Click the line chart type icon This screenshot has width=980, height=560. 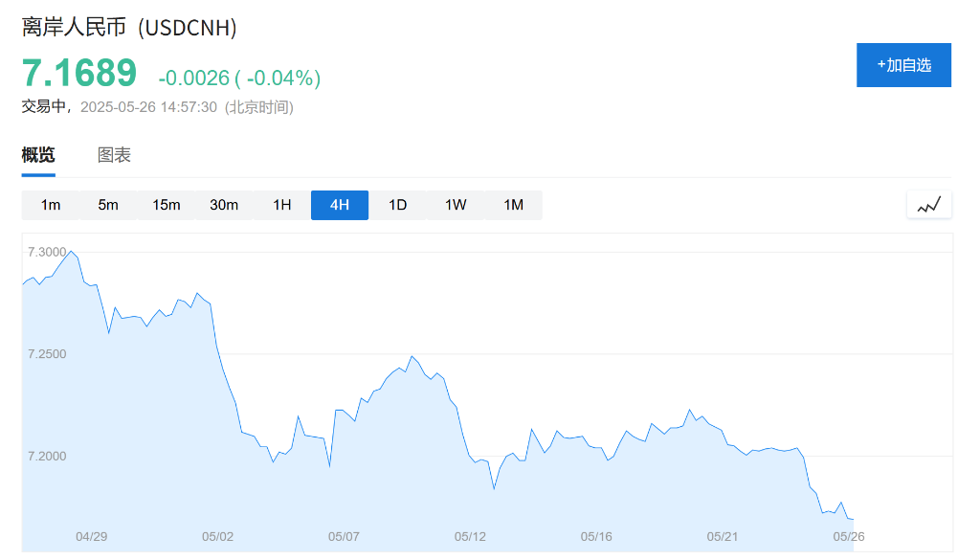click(928, 205)
